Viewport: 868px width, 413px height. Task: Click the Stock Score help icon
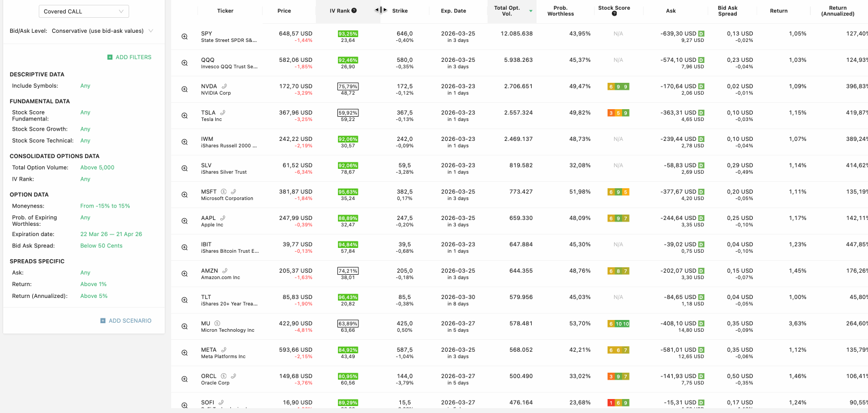click(614, 14)
